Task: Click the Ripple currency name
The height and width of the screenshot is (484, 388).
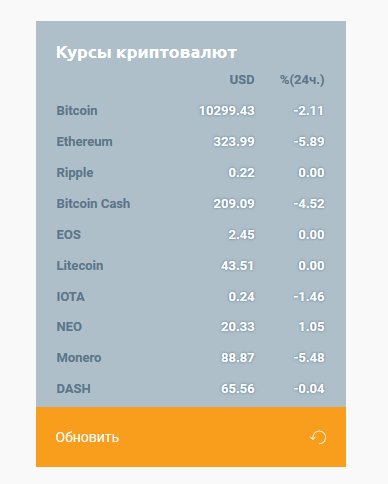Action: click(75, 173)
